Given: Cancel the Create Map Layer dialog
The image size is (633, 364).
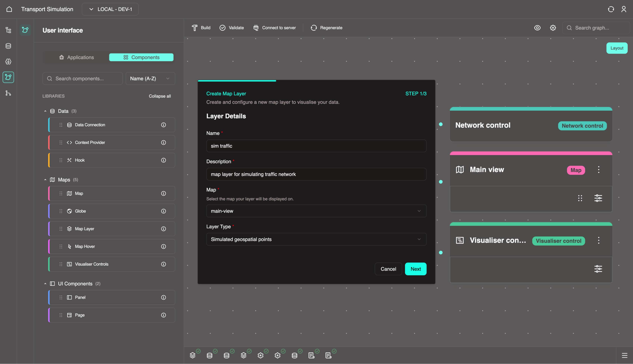Looking at the screenshot, I should 388,269.
